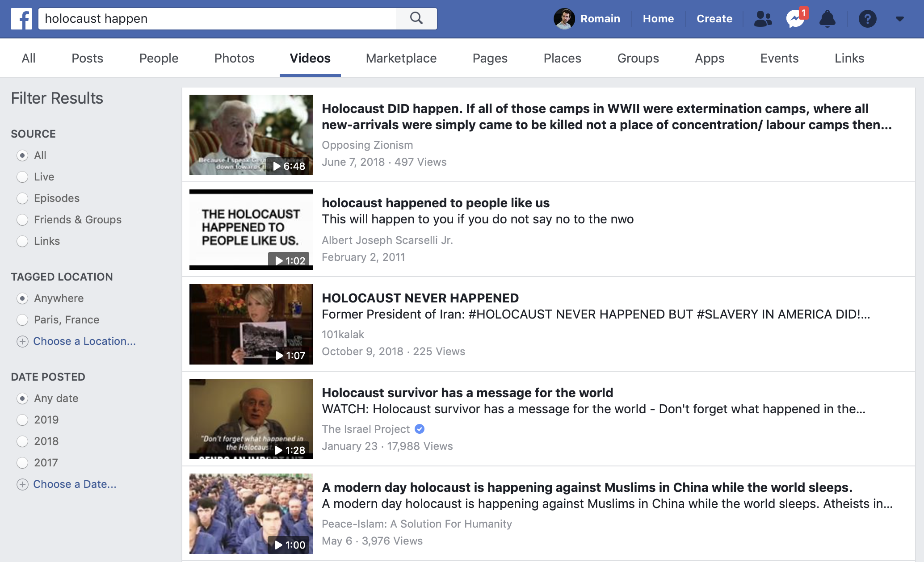
Task: Select Paris, France location filter
Action: (22, 320)
